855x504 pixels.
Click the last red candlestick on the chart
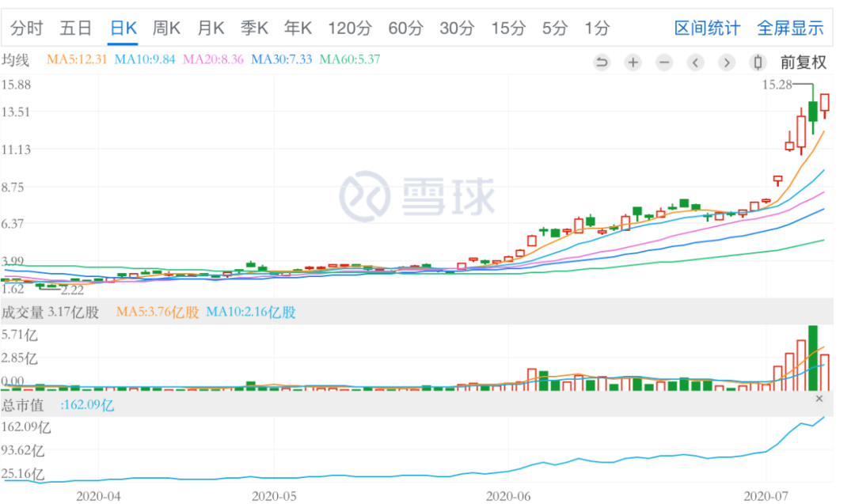pyautogui.click(x=824, y=106)
